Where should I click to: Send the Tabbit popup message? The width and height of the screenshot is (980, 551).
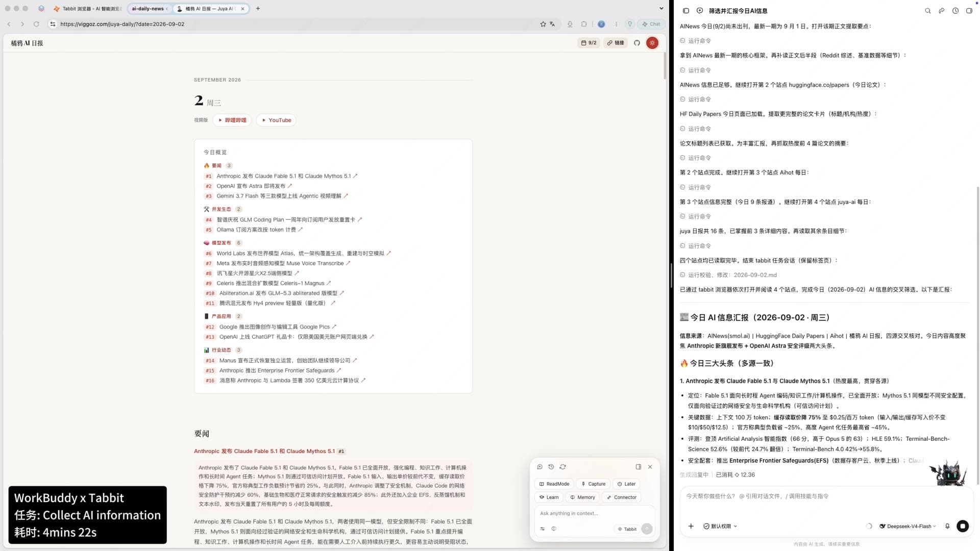pyautogui.click(x=647, y=529)
